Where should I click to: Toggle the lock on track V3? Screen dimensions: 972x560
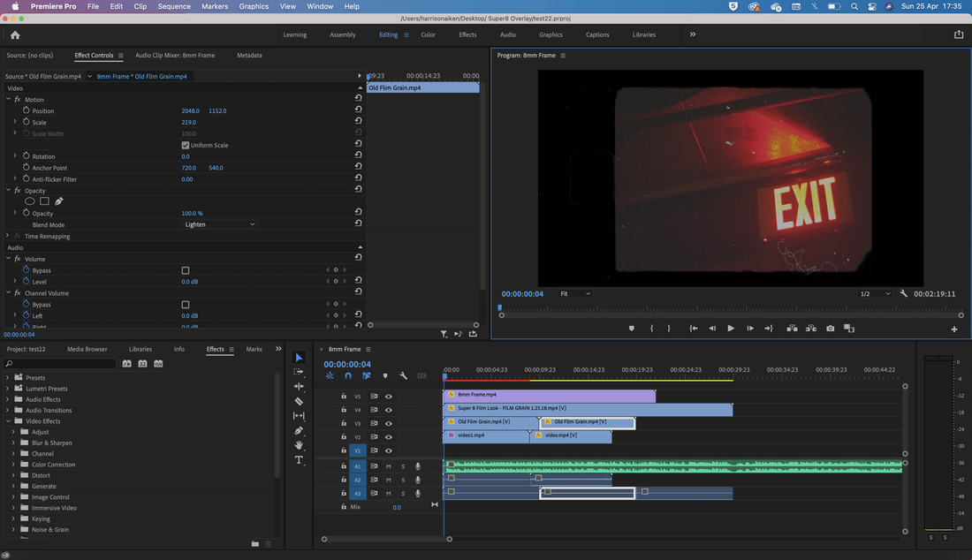(344, 424)
